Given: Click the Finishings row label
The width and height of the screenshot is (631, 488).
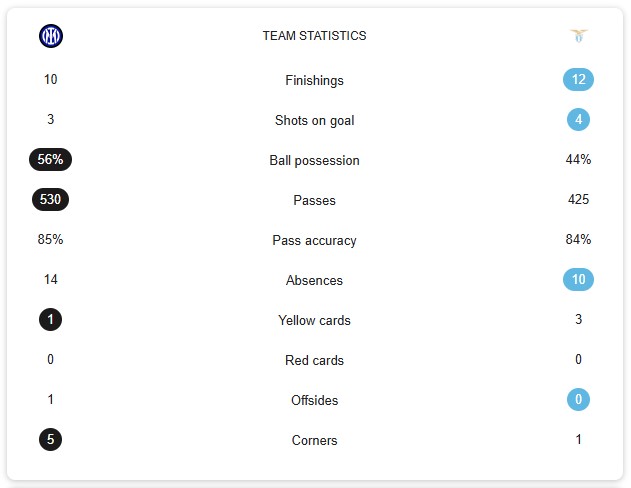Looking at the screenshot, I should 314,80.
